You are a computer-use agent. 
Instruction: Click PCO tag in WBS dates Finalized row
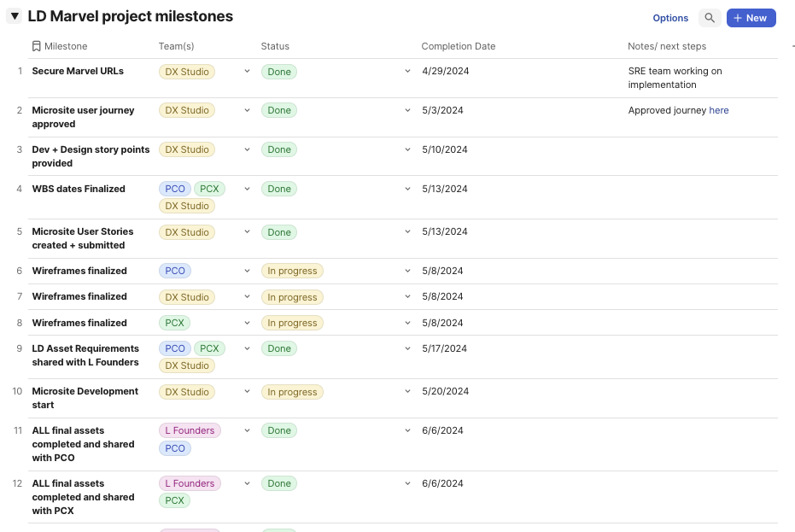click(x=175, y=189)
